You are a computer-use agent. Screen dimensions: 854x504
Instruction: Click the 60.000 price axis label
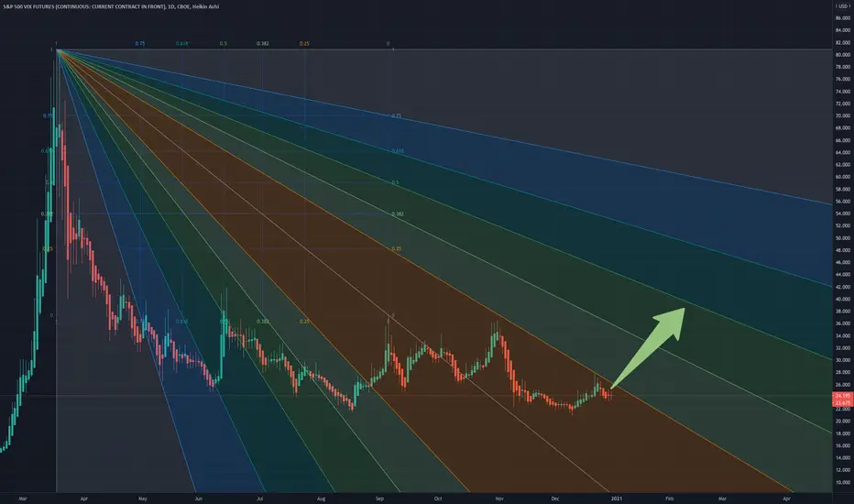tap(843, 177)
